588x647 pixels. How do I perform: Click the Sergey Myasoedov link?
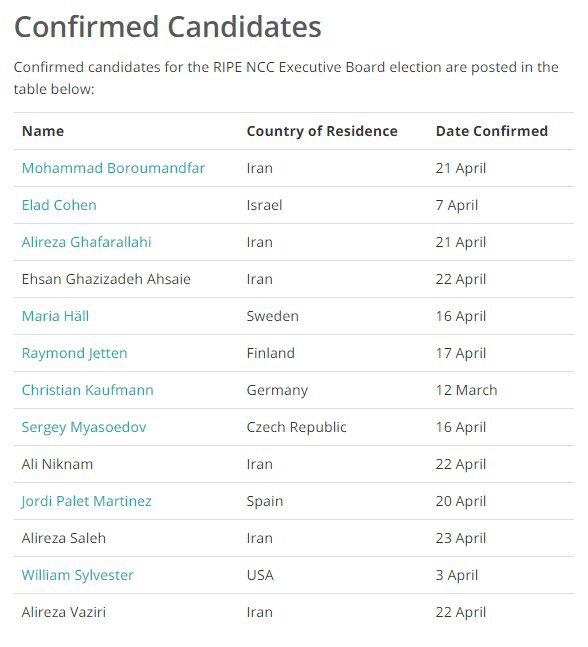pyautogui.click(x=84, y=427)
